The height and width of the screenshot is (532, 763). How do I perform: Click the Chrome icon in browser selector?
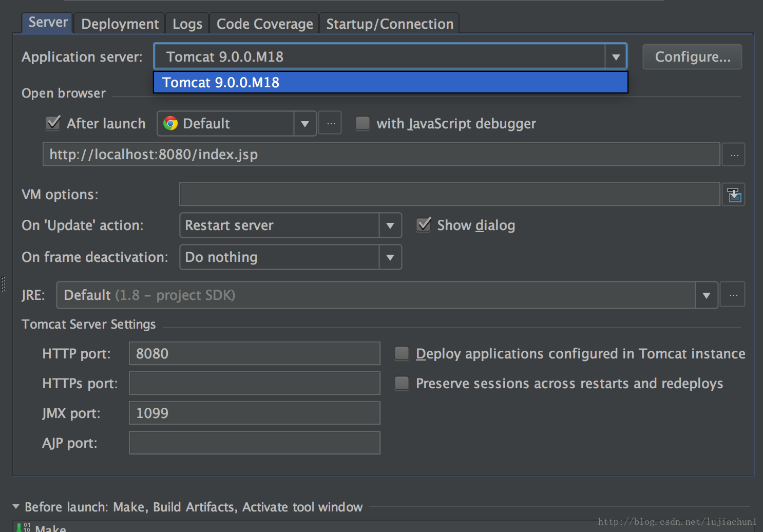point(170,123)
